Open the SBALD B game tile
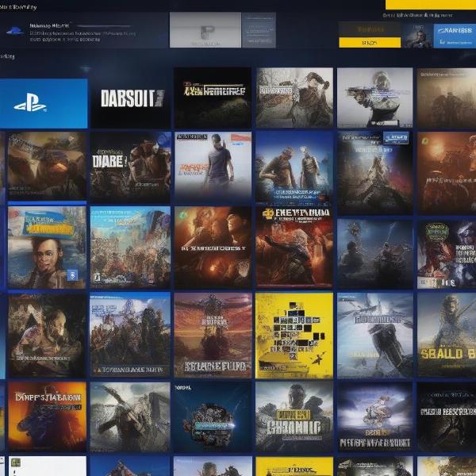The width and height of the screenshot is (476, 476). pyautogui.click(x=447, y=335)
